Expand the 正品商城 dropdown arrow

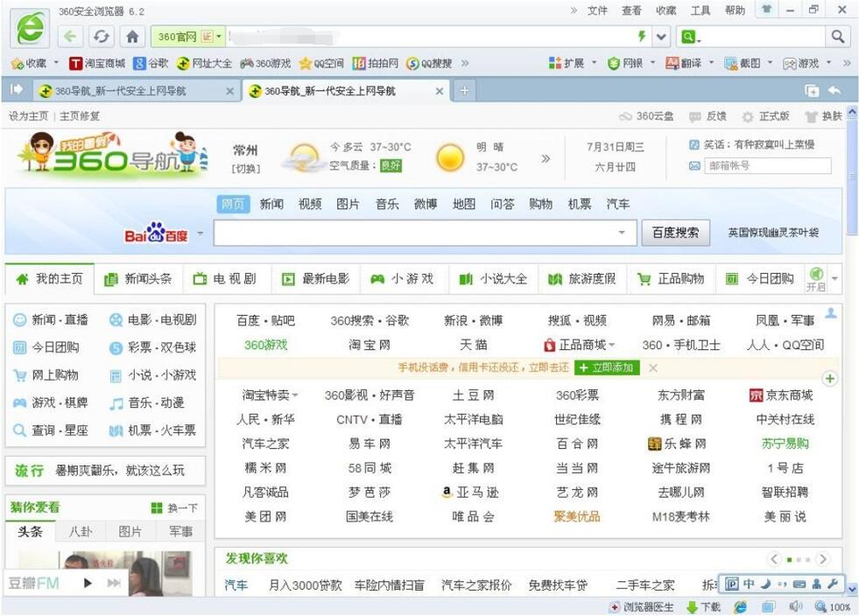(611, 345)
